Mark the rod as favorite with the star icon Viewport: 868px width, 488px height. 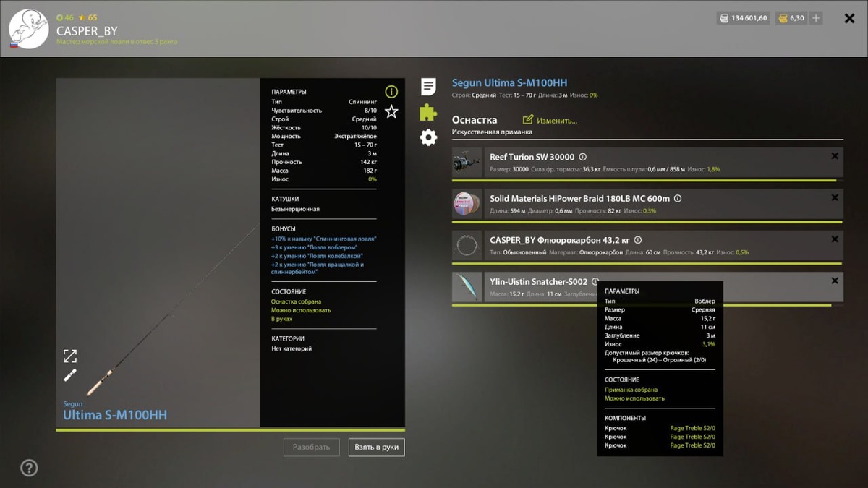(391, 111)
